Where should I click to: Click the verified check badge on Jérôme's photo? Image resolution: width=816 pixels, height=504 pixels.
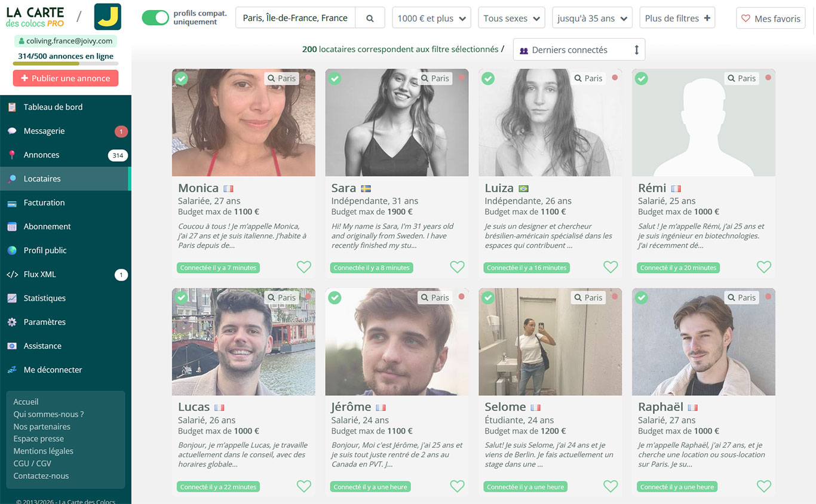tap(335, 297)
